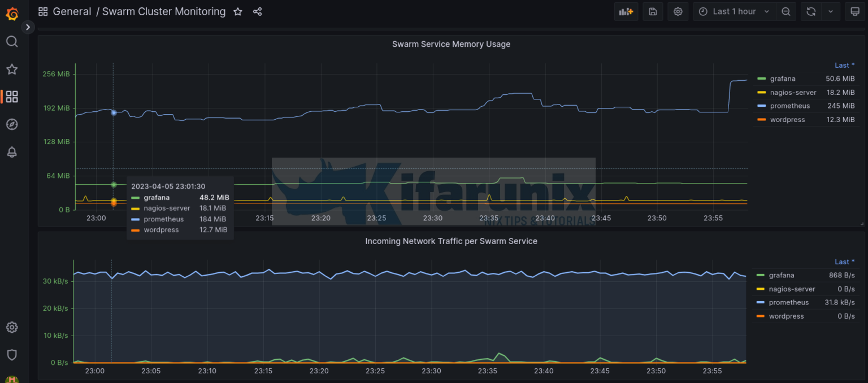Zoom out the time range with magnifier icon
The height and width of the screenshot is (383, 868).
[786, 11]
